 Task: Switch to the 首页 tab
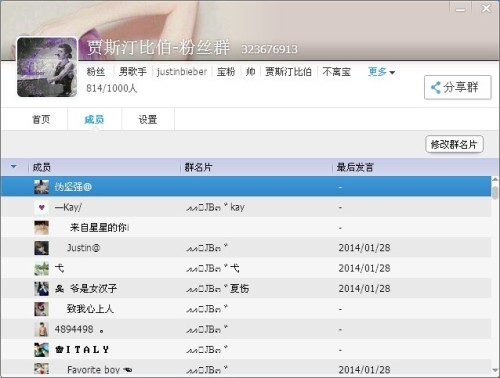pos(41,119)
